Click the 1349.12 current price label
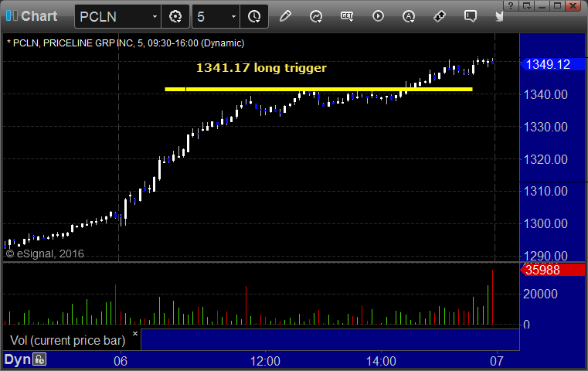The width and height of the screenshot is (588, 371). coord(552,64)
